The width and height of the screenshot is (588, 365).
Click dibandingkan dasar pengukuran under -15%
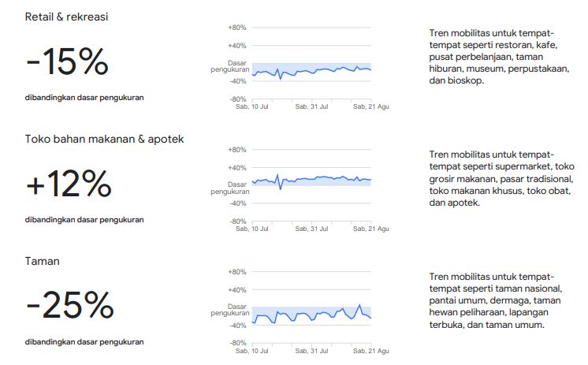84,98
